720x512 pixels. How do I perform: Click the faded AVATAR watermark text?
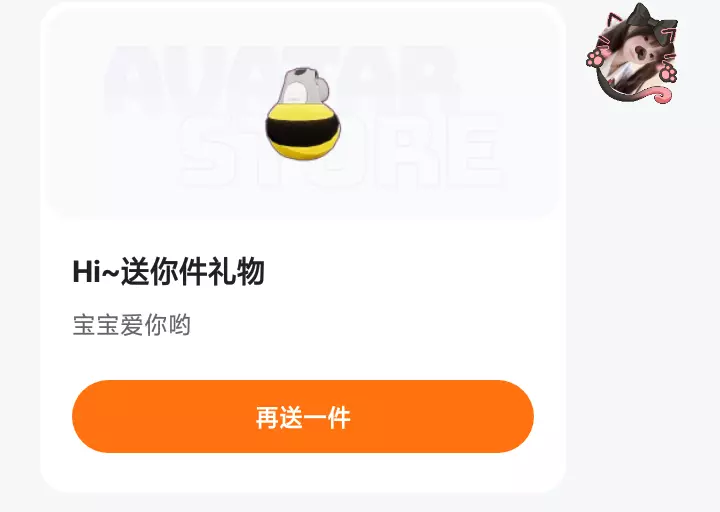tap(280, 80)
